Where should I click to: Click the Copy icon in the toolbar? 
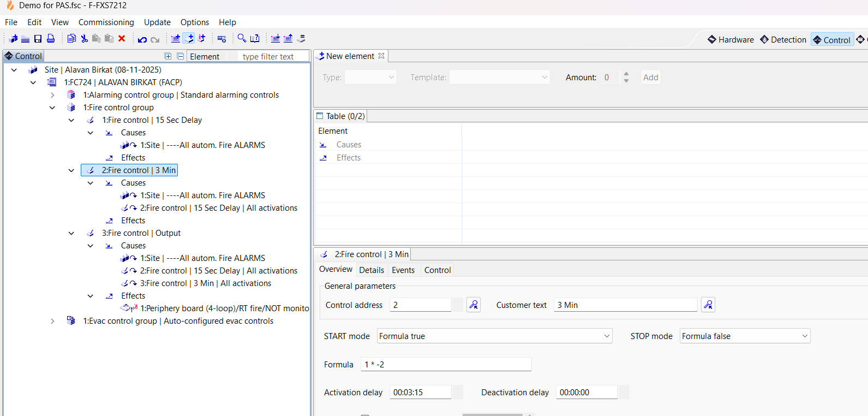[71, 39]
